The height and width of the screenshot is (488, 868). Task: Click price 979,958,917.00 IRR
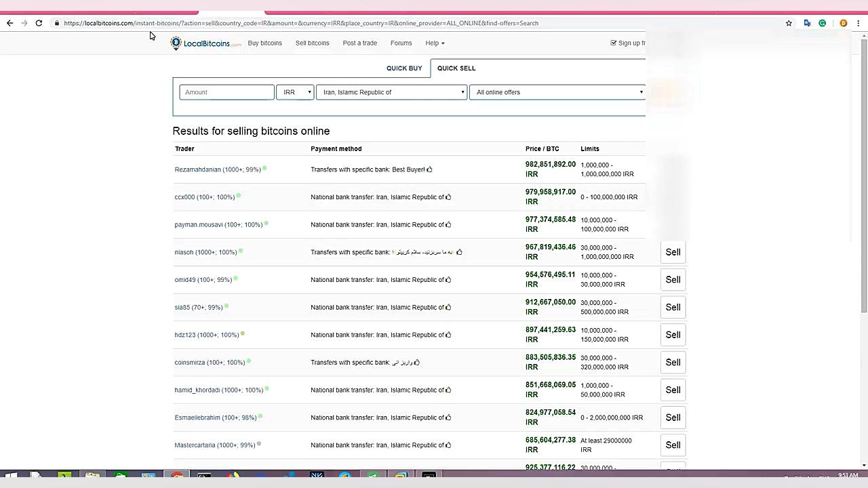[x=551, y=197]
